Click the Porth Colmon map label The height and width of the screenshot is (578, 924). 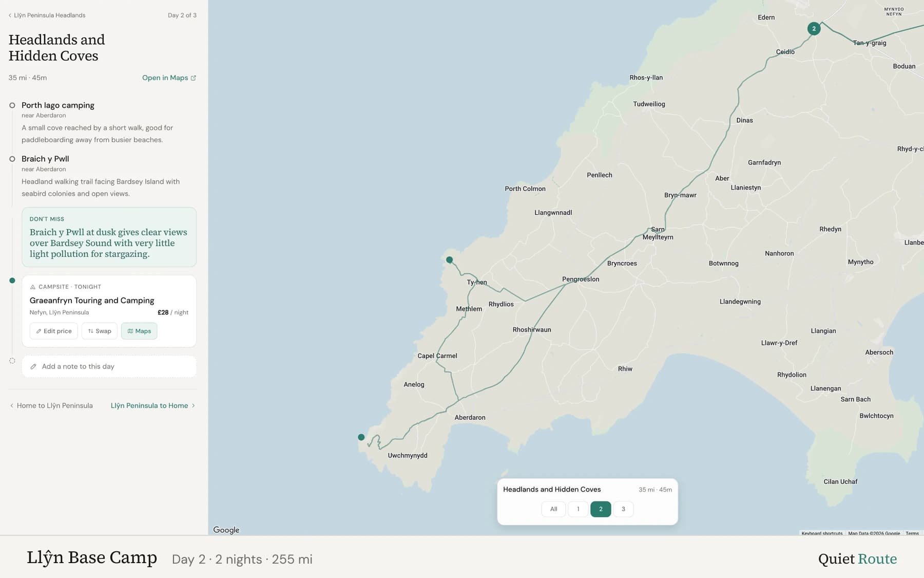click(525, 189)
